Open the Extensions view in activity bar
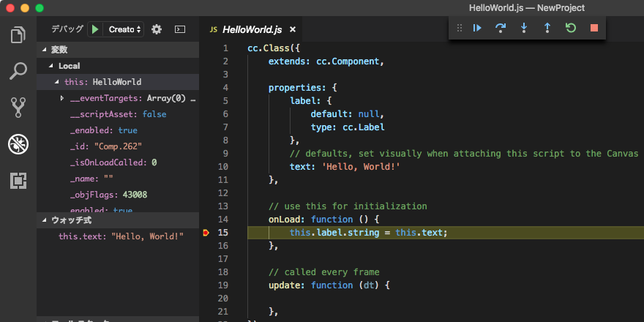The width and height of the screenshot is (644, 322). click(18, 181)
